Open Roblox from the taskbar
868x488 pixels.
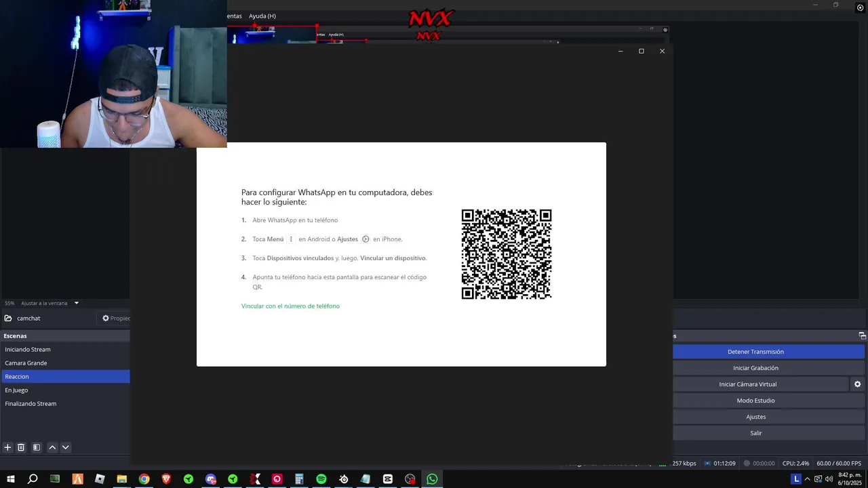pyautogui.click(x=100, y=479)
